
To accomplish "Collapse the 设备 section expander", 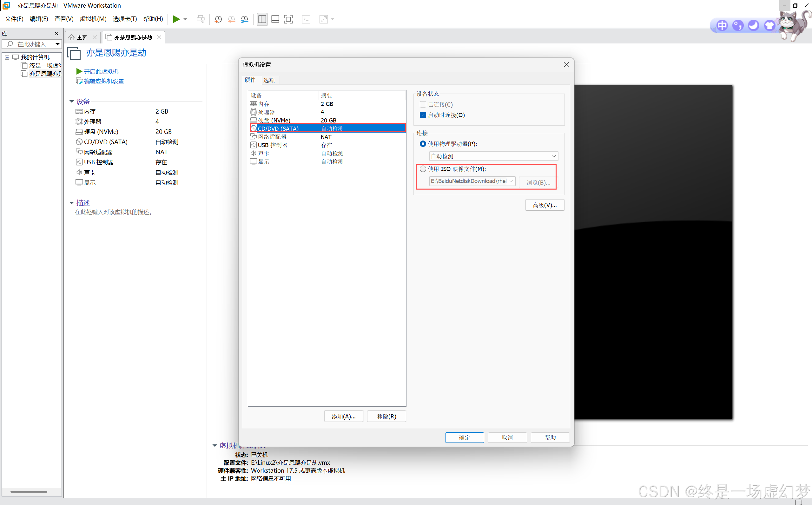I will [71, 102].
